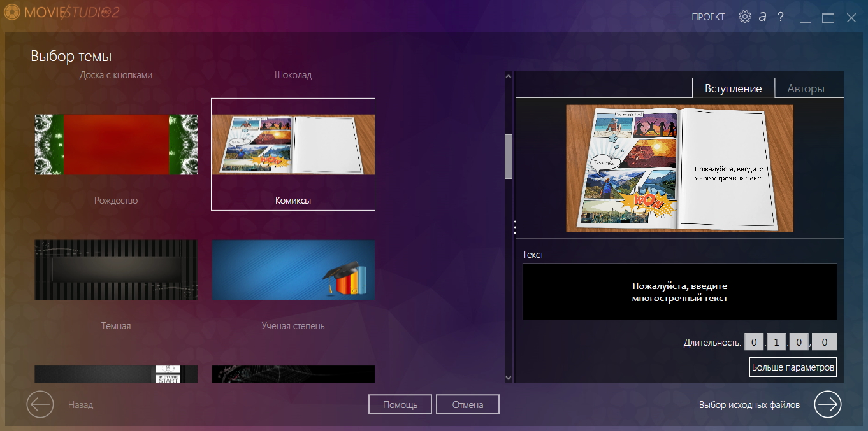
Task: Select the Рождество theme thumbnail
Action: tap(116, 145)
